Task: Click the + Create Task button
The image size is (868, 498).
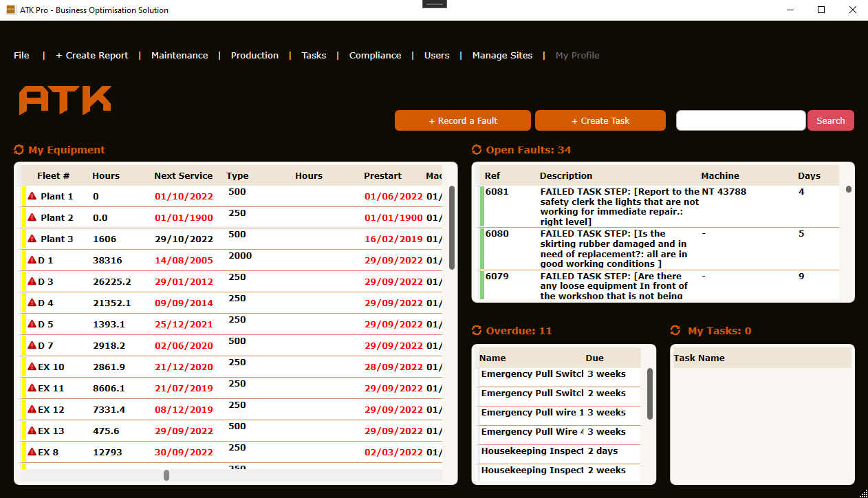Action: [x=600, y=120]
